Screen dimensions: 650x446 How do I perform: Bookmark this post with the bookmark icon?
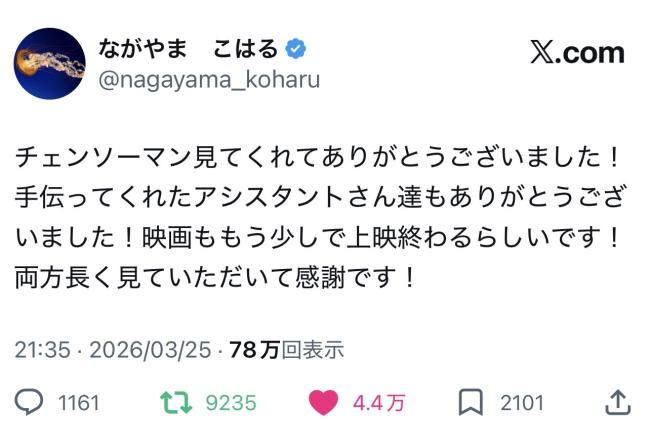click(x=470, y=402)
